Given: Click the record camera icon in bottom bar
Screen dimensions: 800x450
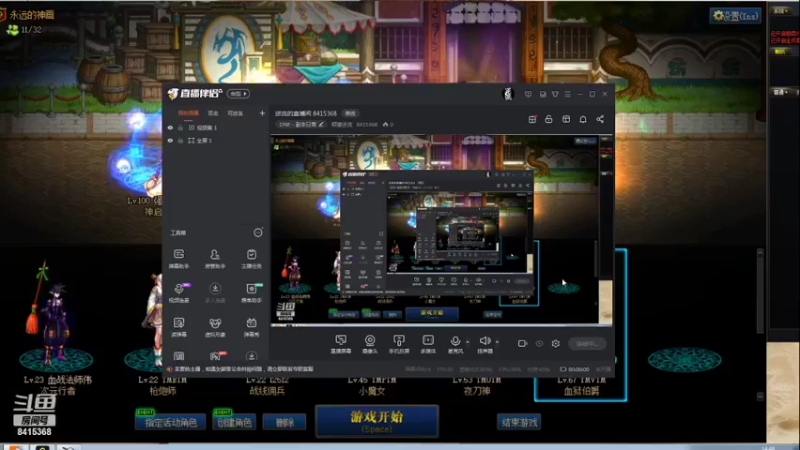Looking at the screenshot, I should pyautogui.click(x=522, y=343).
